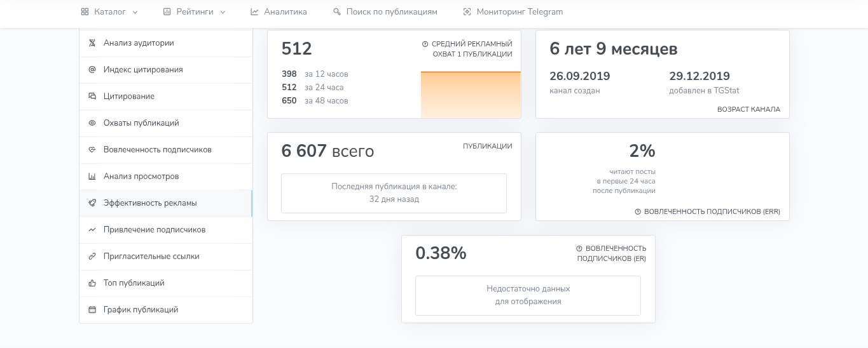Click the thumbs-up icon for Топ публикаций
The width and height of the screenshot is (868, 348).
(x=92, y=283)
